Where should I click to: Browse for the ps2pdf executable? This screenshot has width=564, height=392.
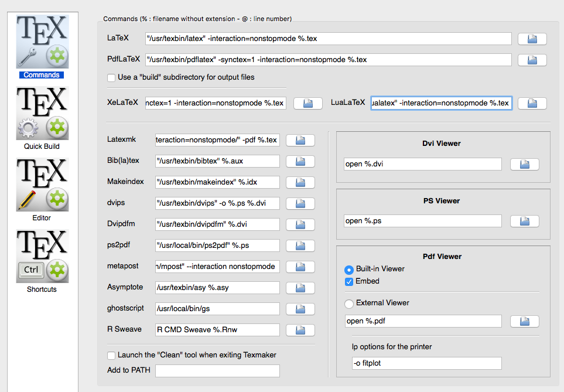[x=300, y=246]
